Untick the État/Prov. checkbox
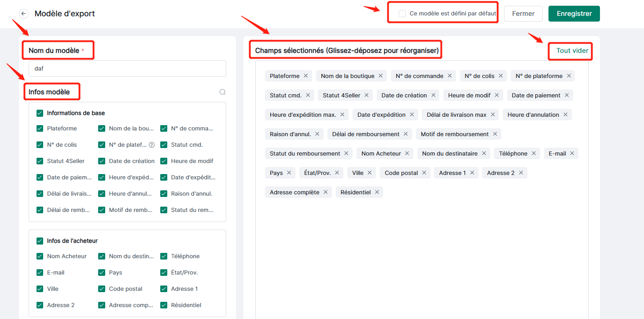This screenshot has height=319, width=644. 164,273
